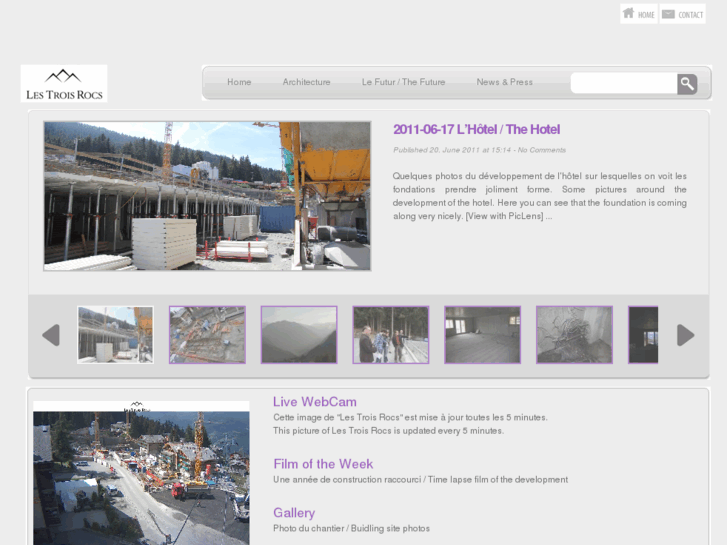
Task: Click the magnifier search button
Action: 687,84
